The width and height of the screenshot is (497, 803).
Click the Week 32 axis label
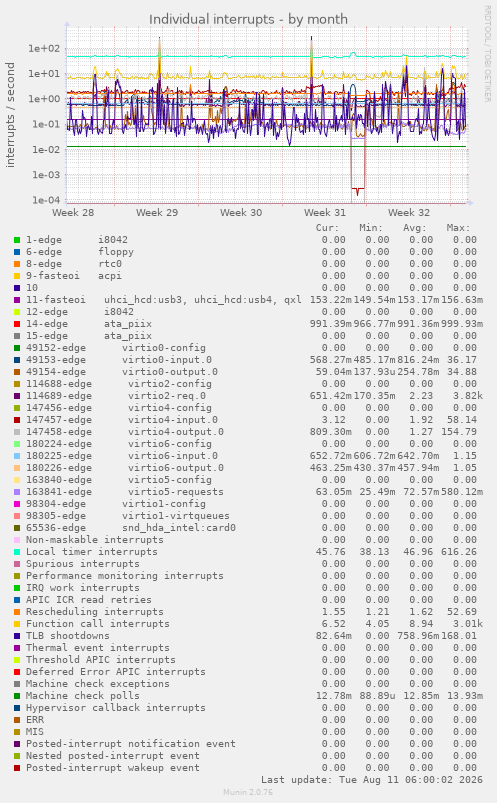409,213
